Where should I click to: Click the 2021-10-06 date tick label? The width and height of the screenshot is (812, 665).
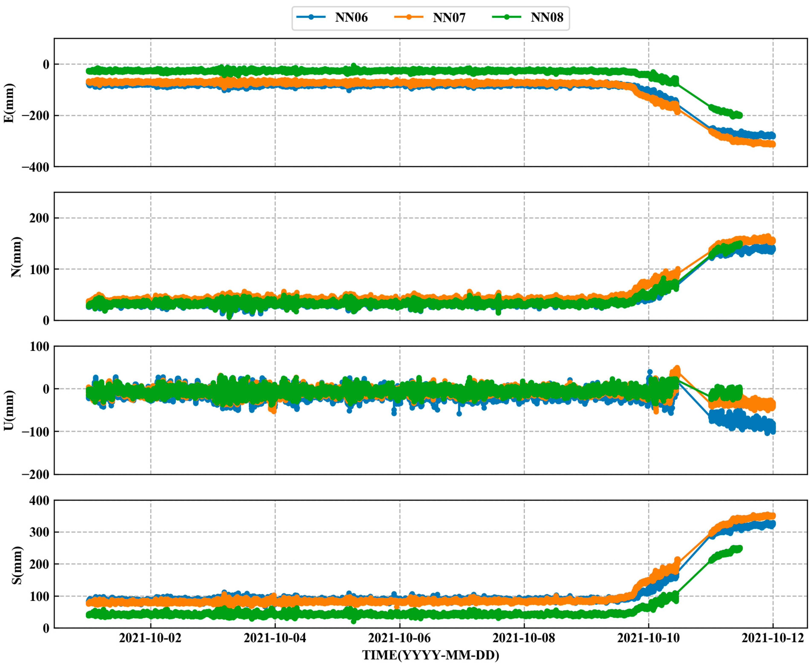click(399, 638)
